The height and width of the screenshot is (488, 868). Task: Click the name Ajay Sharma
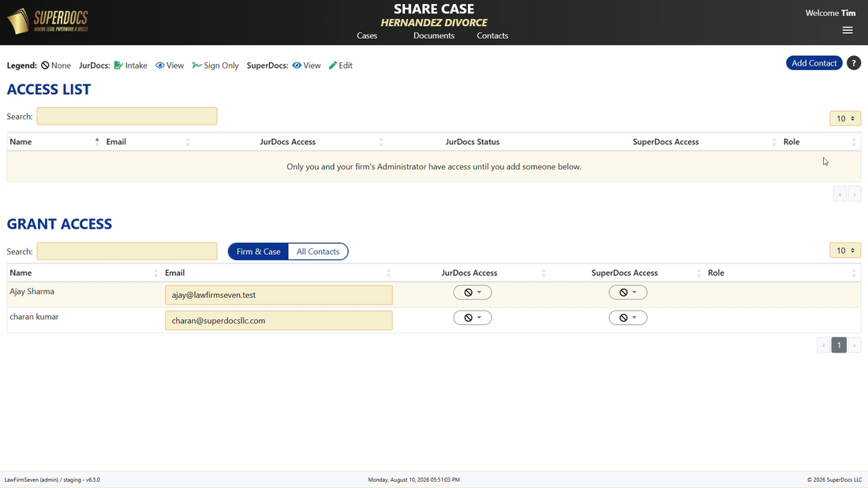pos(32,292)
